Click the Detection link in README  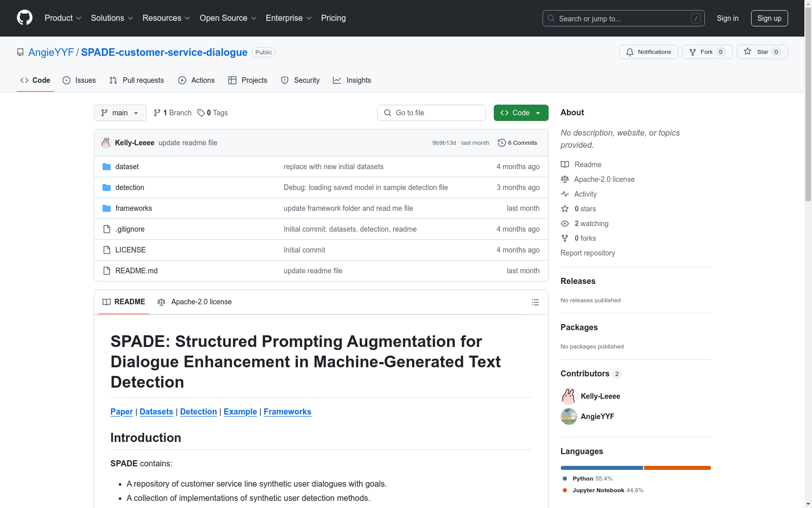[x=198, y=412]
